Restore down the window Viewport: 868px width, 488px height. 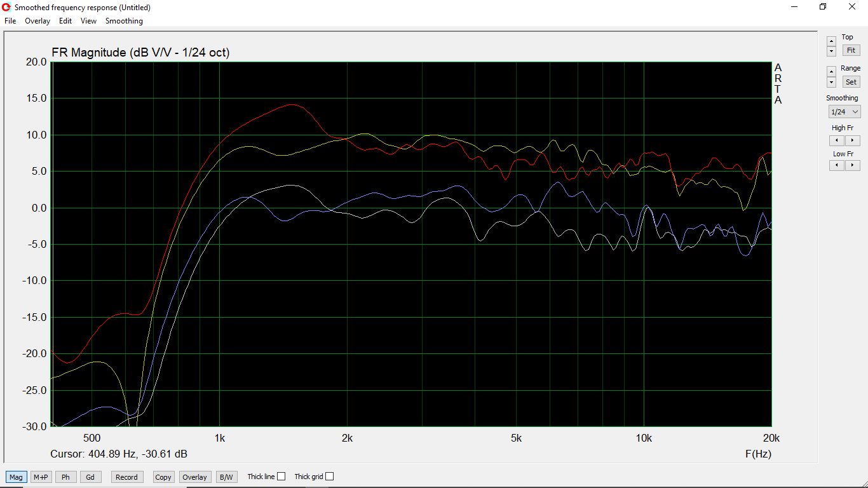823,7
